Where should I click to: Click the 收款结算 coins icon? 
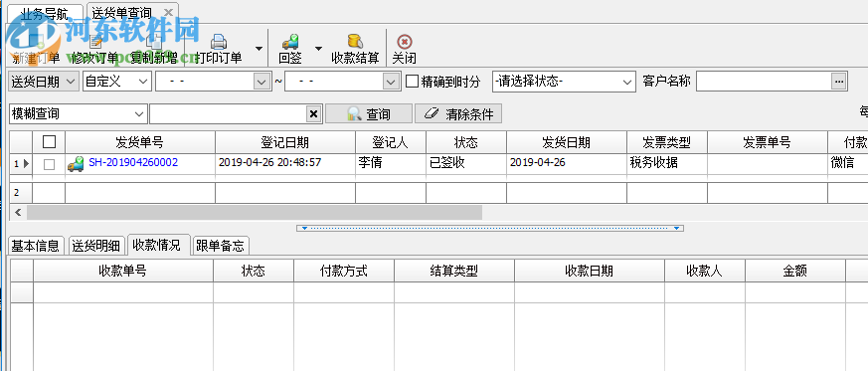[x=355, y=42]
